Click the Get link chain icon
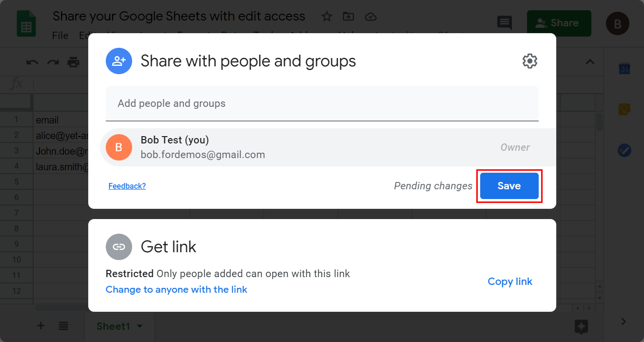The height and width of the screenshot is (342, 644). 119,247
